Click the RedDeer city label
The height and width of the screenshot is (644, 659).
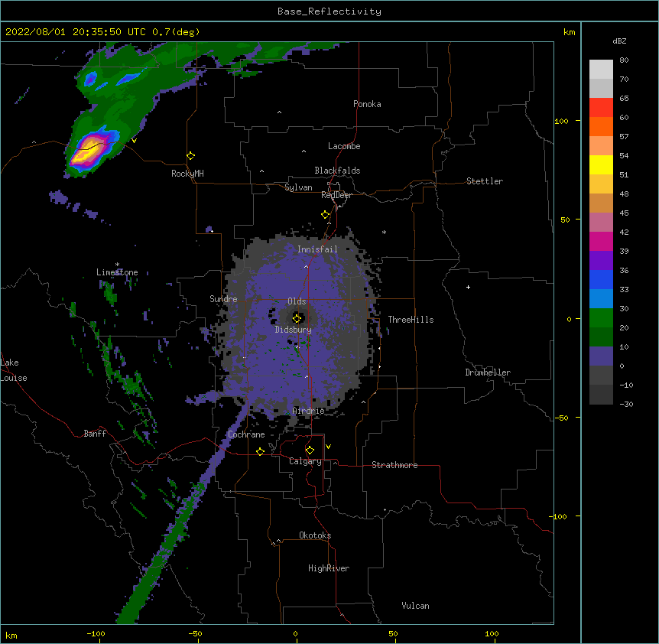(x=336, y=195)
